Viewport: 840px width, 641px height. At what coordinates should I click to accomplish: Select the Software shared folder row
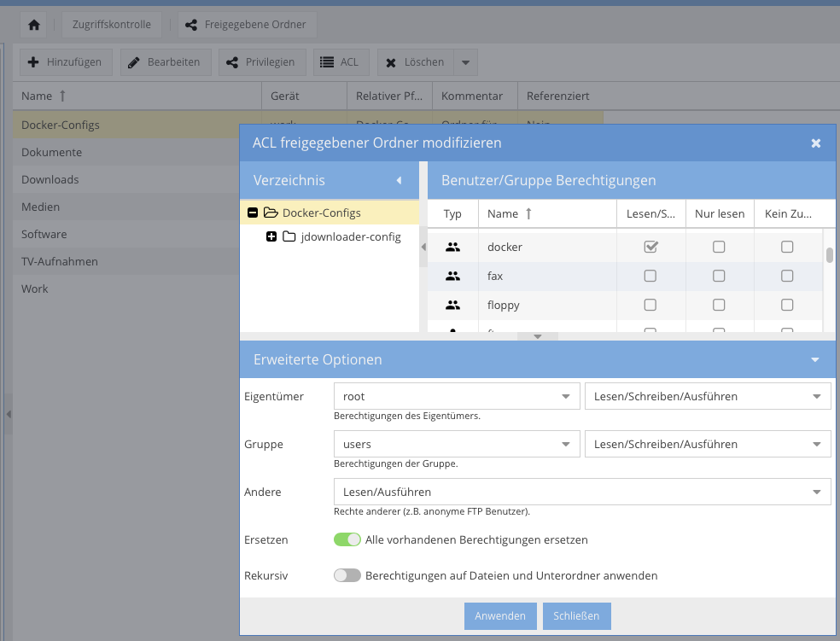[125, 234]
